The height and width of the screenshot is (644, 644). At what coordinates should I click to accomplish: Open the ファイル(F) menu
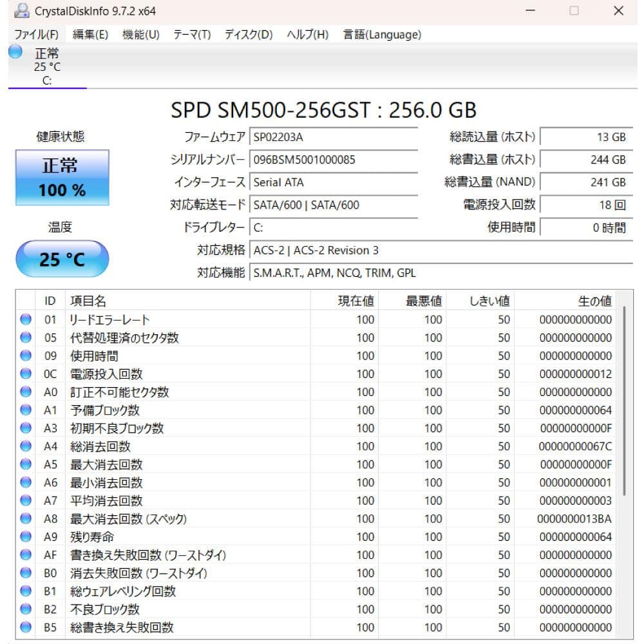coord(35,35)
